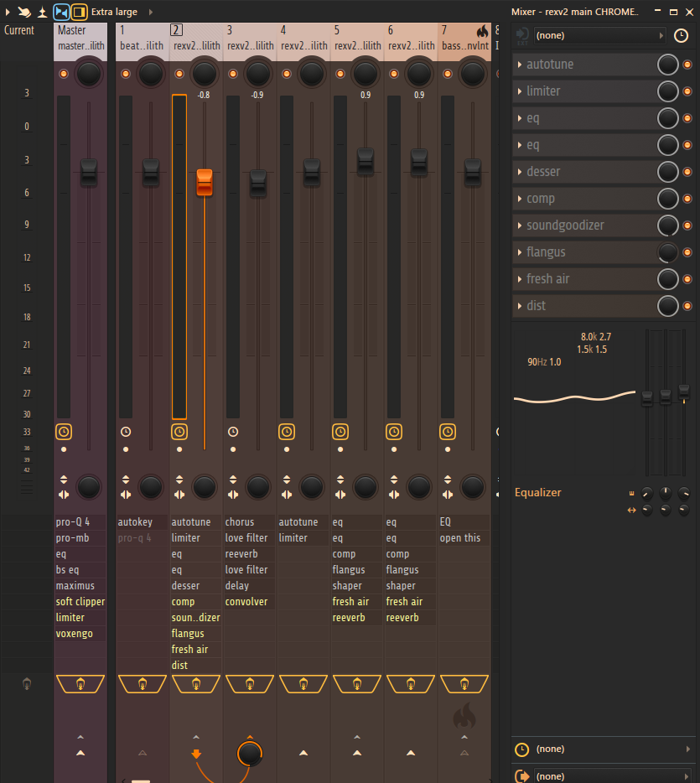Click the mixer multi-touch control bird icon
This screenshot has width=700, height=783.
tap(24, 12)
